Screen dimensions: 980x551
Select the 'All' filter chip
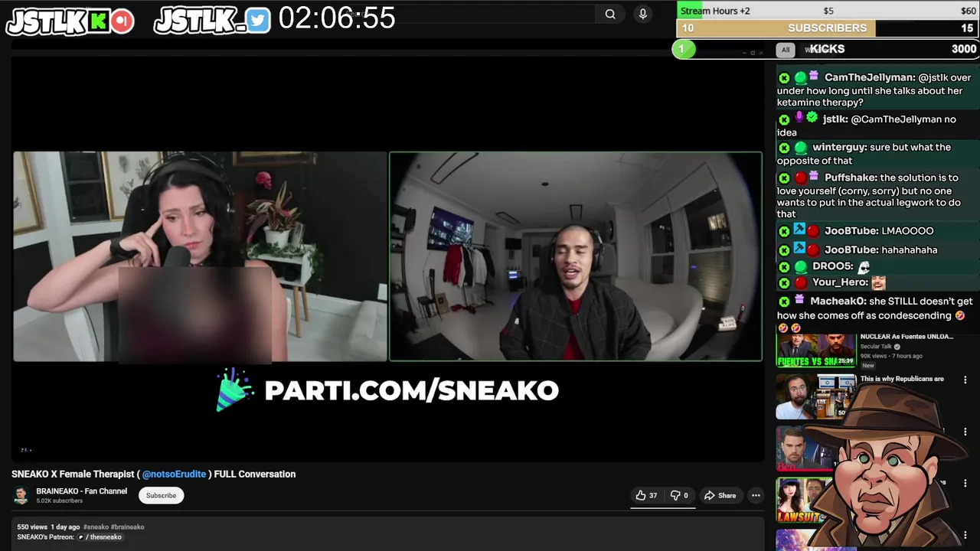[785, 50]
